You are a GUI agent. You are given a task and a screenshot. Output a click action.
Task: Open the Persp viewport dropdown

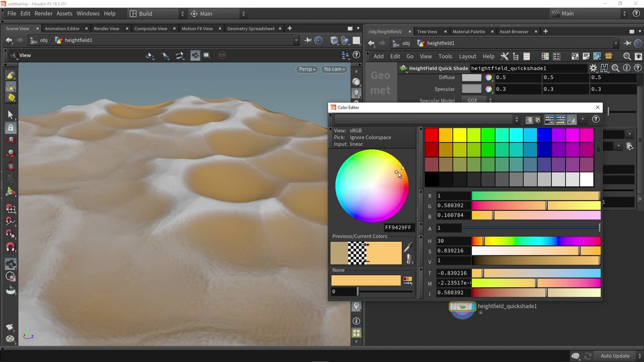[307, 69]
